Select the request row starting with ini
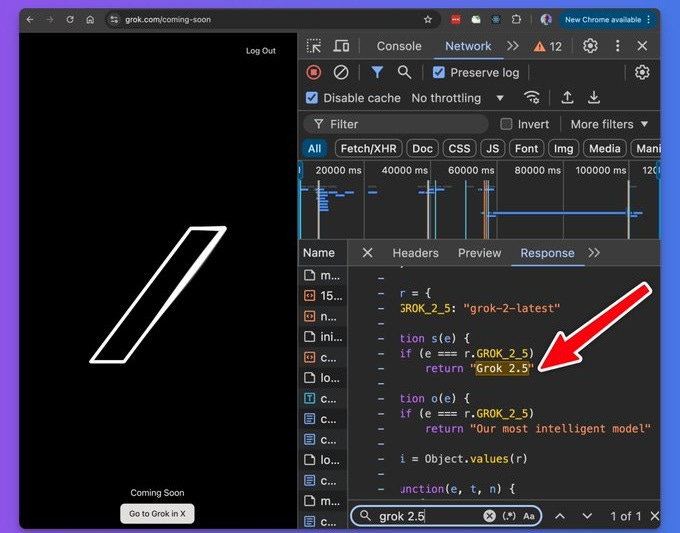The image size is (680, 533). point(323,337)
